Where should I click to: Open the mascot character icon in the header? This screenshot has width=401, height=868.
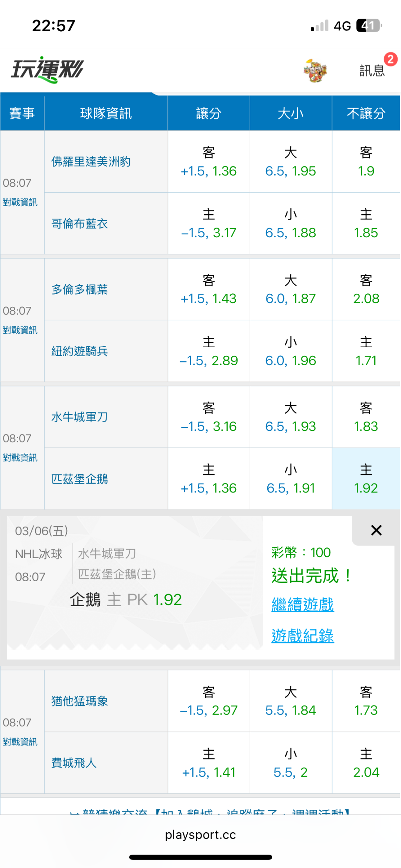pos(315,70)
